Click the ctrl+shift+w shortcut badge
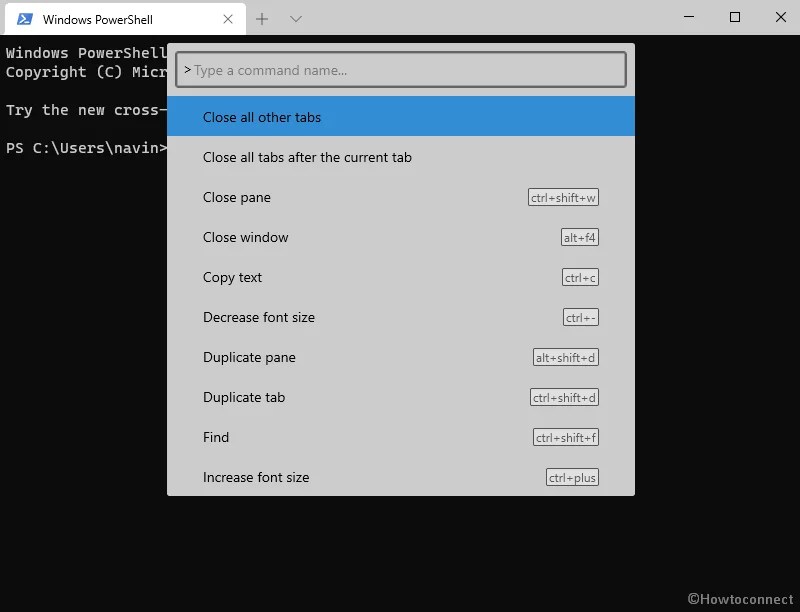 (565, 197)
